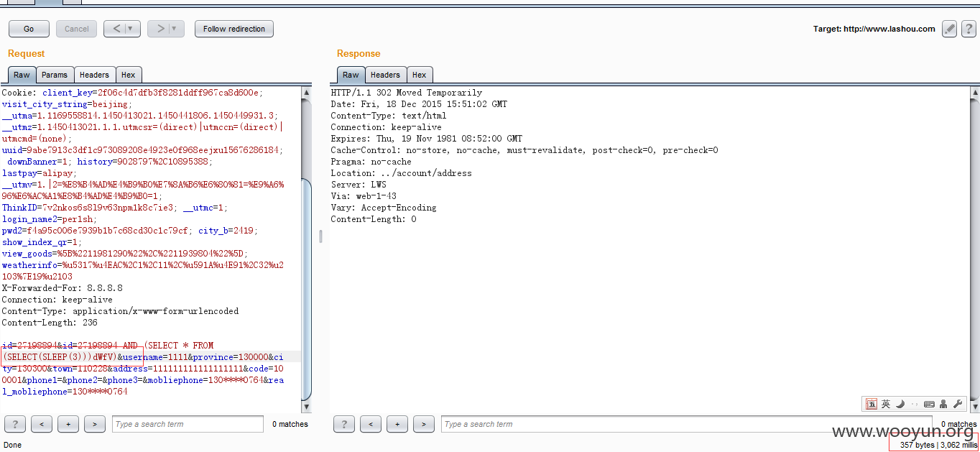Click request search + options button

(68, 424)
